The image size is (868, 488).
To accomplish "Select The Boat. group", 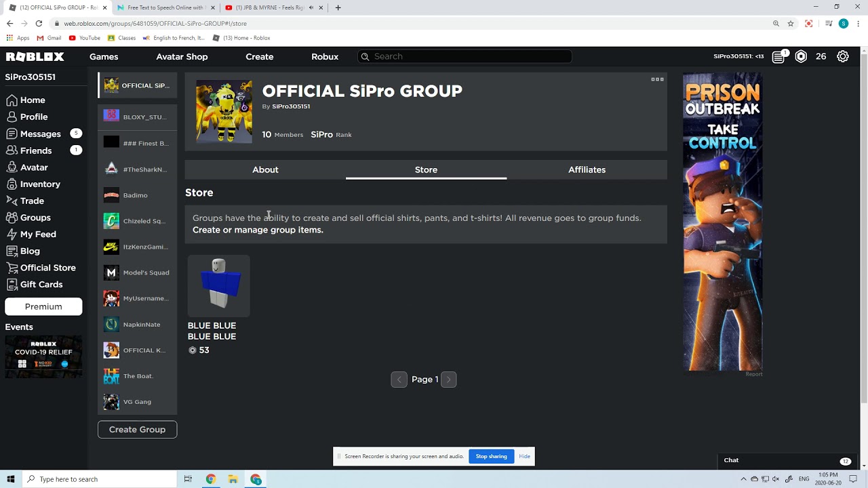I will (138, 375).
